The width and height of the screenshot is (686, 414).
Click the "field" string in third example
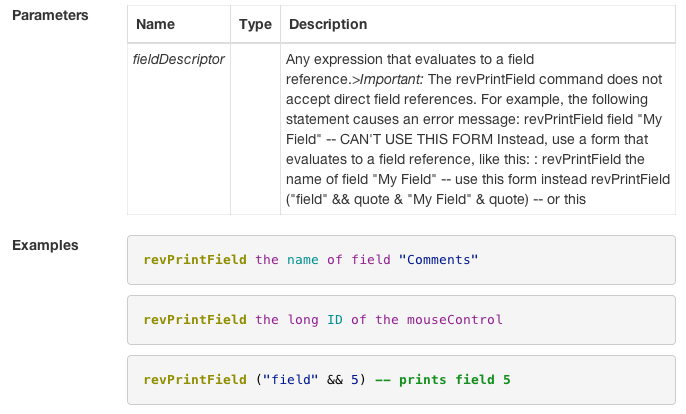(x=290, y=380)
